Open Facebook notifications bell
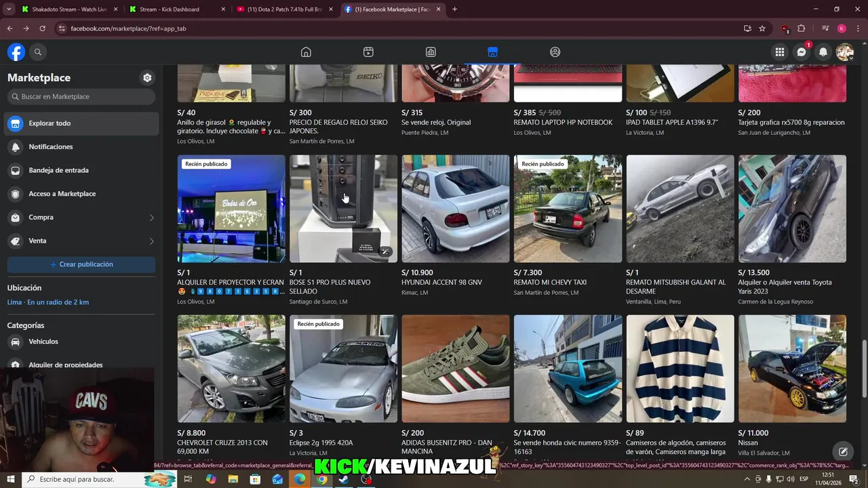 (x=823, y=52)
